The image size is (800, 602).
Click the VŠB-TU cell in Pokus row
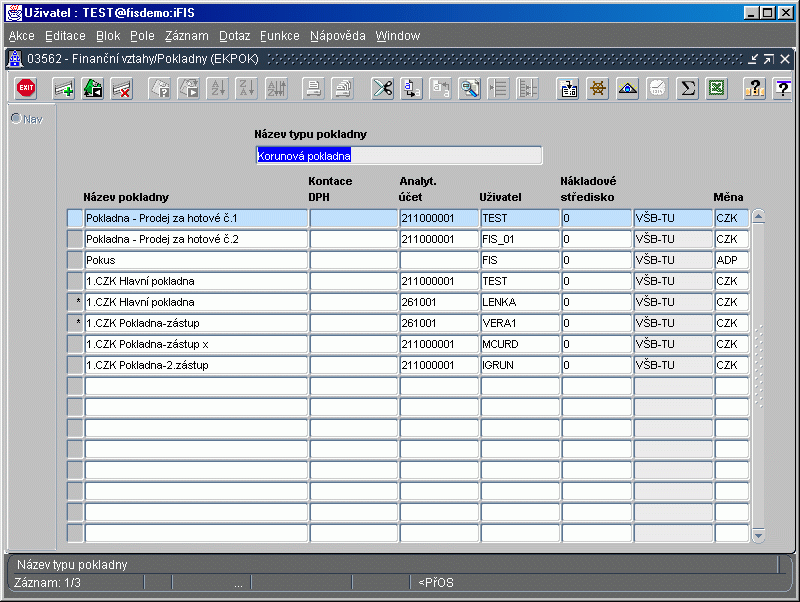tap(673, 260)
